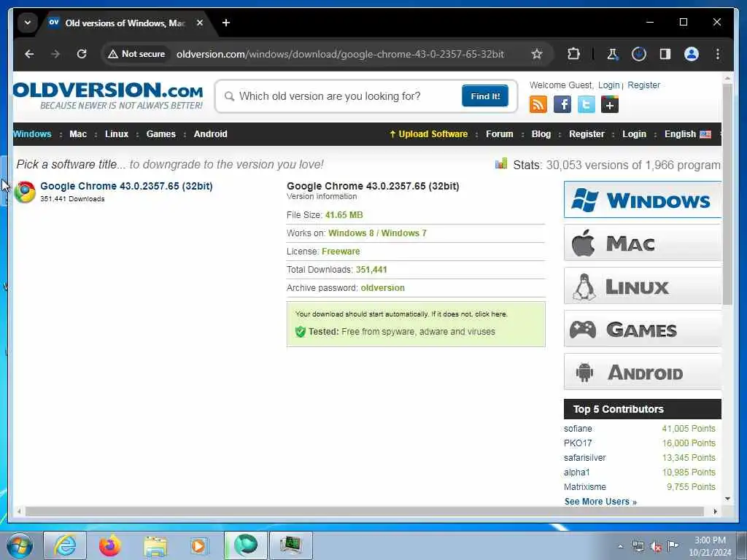
Task: Click the scroll-down arrow of the page scrollbar
Action: (x=727, y=499)
